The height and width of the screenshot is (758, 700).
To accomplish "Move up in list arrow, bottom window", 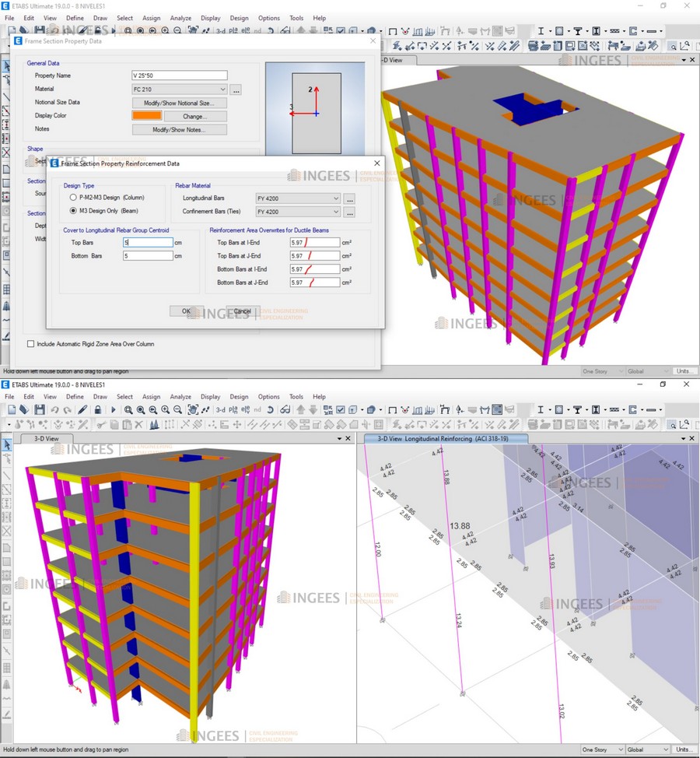I will coord(300,410).
